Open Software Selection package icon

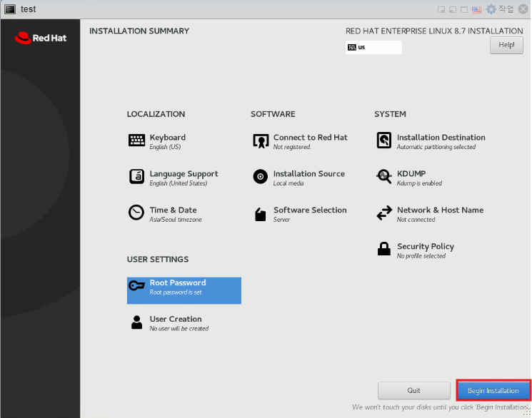(260, 214)
